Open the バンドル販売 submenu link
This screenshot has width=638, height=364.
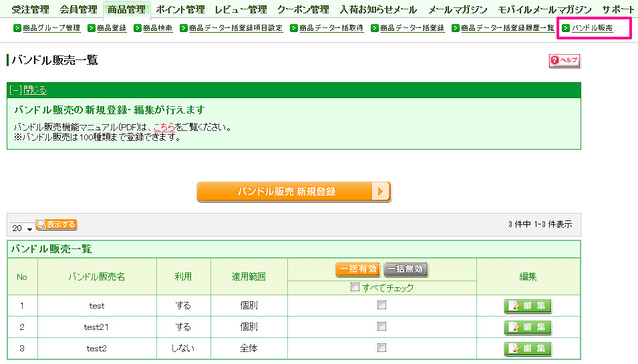593,28
